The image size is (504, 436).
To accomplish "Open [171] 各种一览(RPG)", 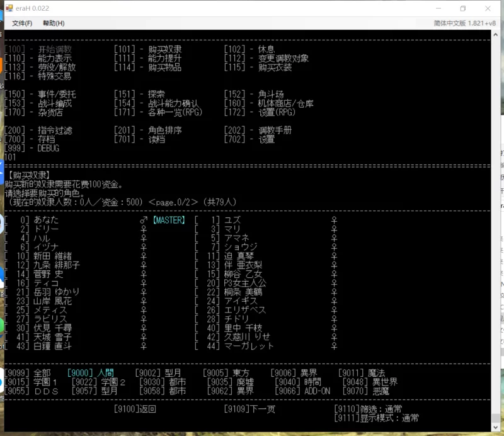I will (158, 112).
